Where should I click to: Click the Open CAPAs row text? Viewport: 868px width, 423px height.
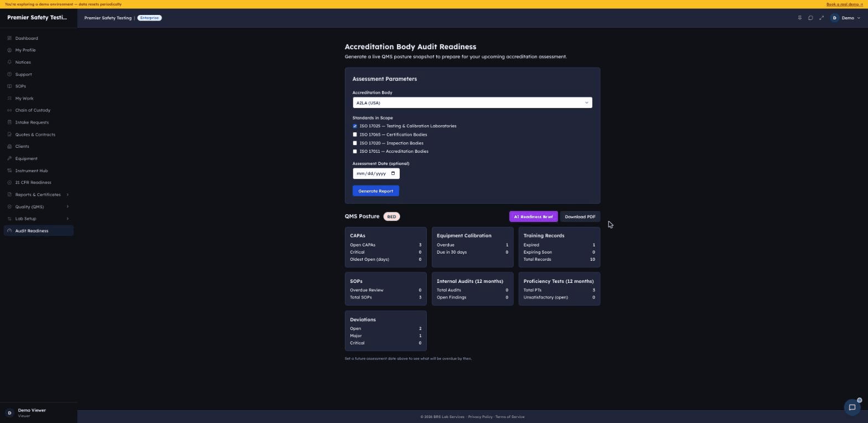[x=363, y=245]
